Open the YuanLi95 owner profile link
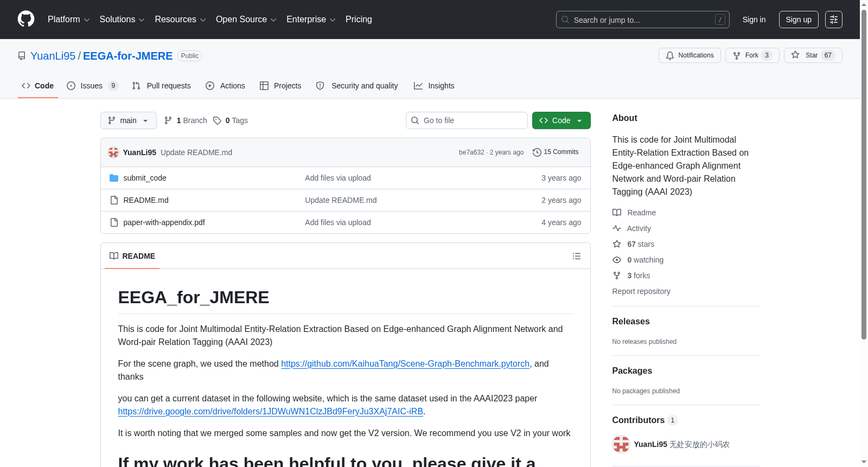Image resolution: width=868 pixels, height=467 pixels. tap(53, 56)
